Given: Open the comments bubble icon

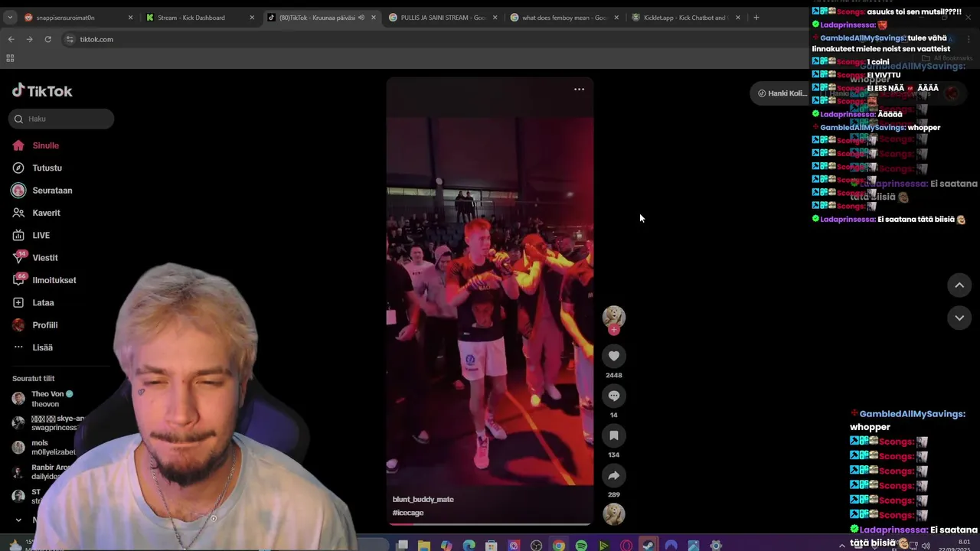Looking at the screenshot, I should [x=613, y=396].
